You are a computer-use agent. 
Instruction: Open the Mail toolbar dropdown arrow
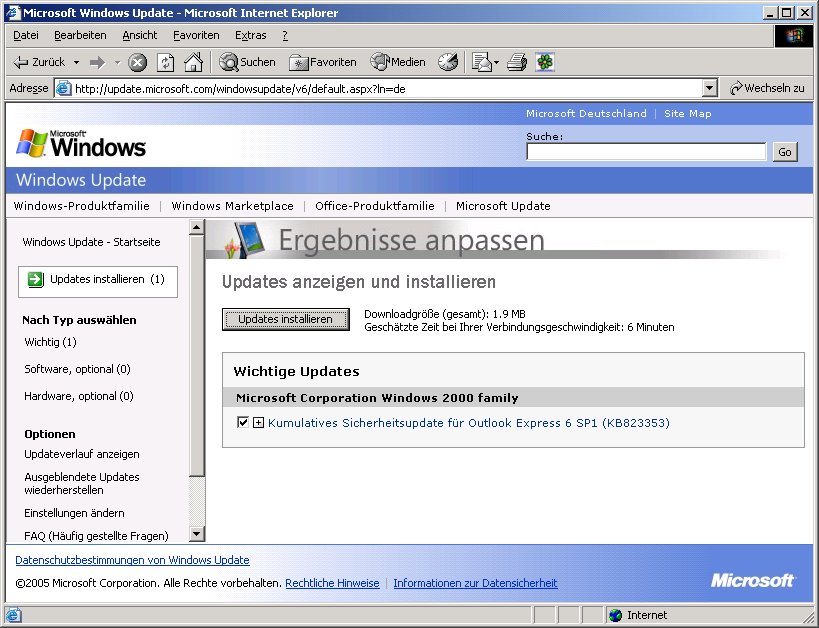(496, 62)
